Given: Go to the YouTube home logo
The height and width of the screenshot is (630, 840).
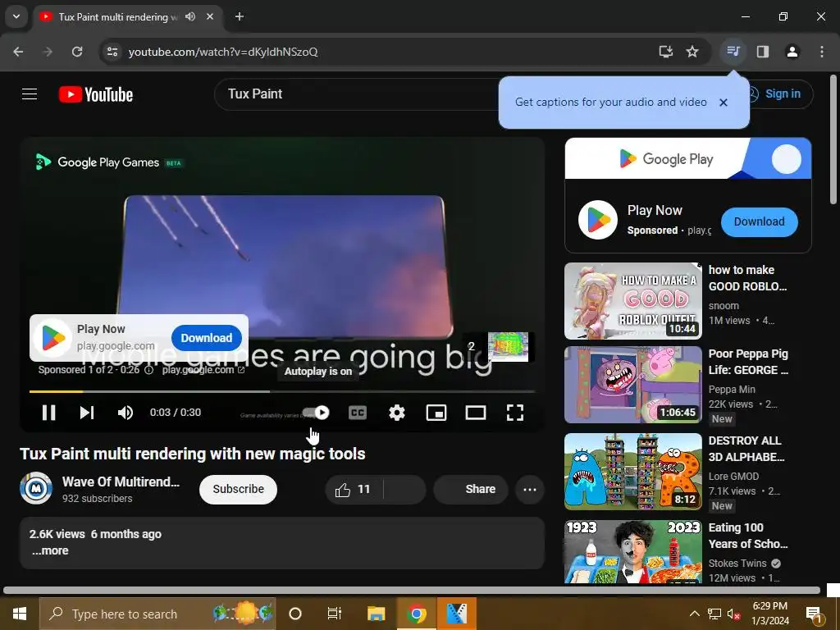Looking at the screenshot, I should [x=96, y=95].
